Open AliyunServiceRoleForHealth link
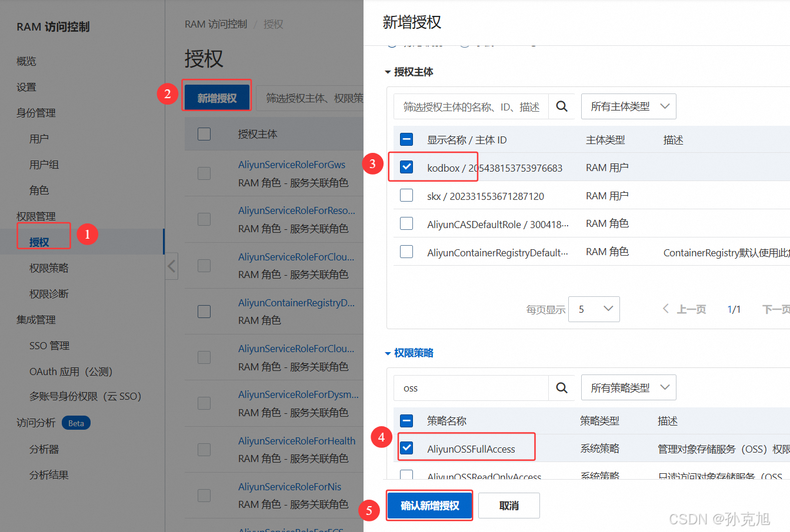790x532 pixels. coord(296,441)
